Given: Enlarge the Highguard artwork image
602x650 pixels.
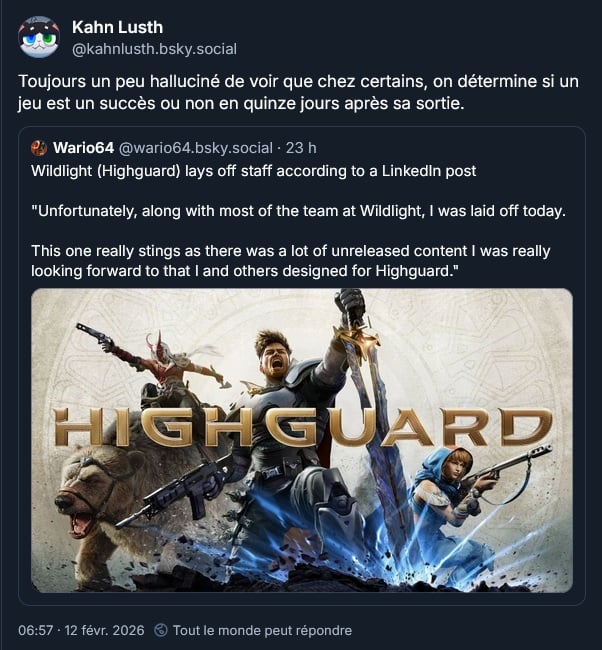Looking at the screenshot, I should tap(302, 440).
